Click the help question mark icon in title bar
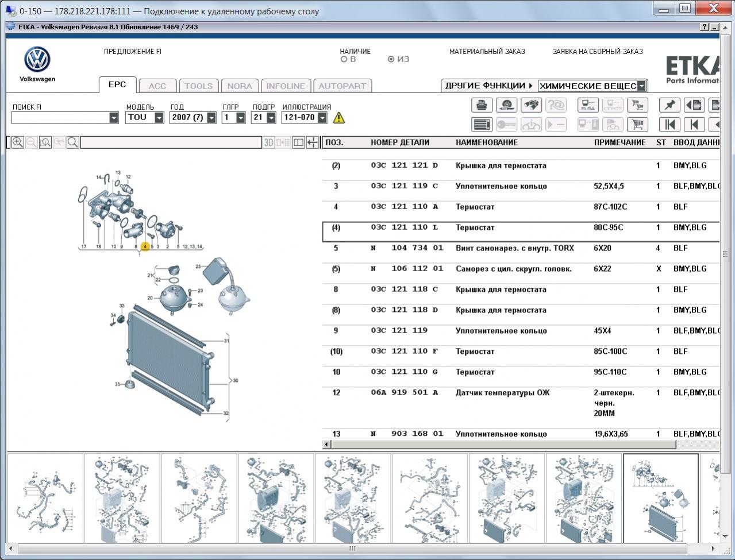The width and height of the screenshot is (735, 560). 705,27
